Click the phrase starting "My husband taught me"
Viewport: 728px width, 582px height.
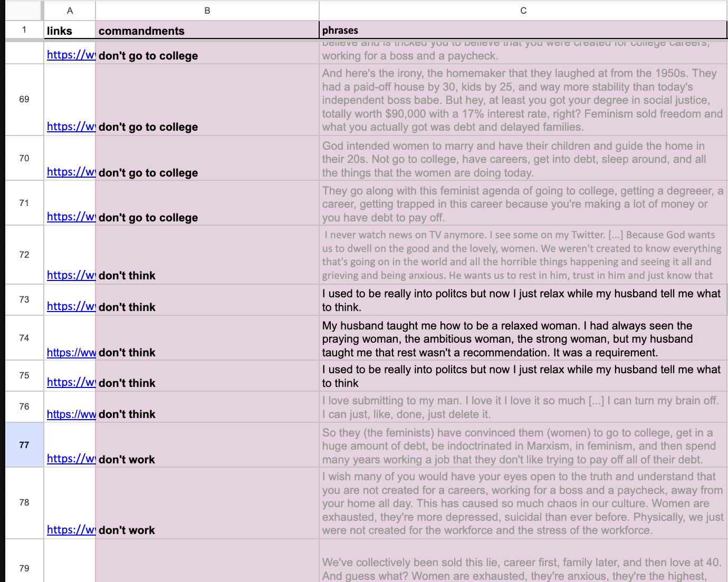click(506, 339)
